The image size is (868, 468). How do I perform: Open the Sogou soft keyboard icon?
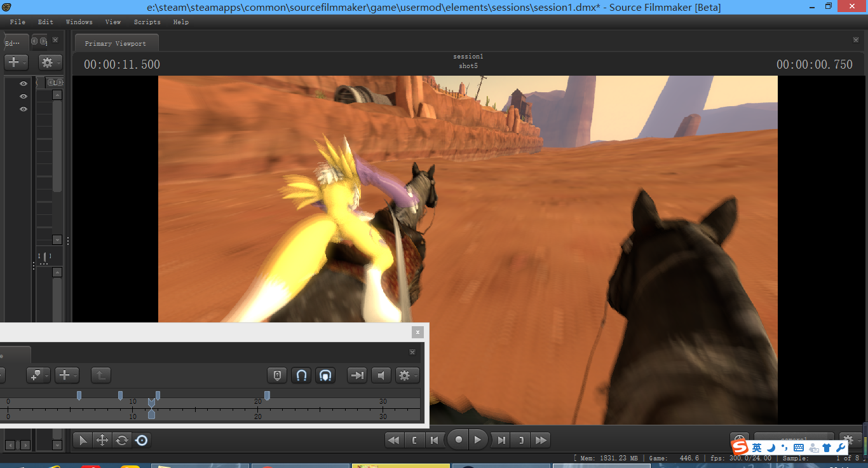(x=799, y=448)
